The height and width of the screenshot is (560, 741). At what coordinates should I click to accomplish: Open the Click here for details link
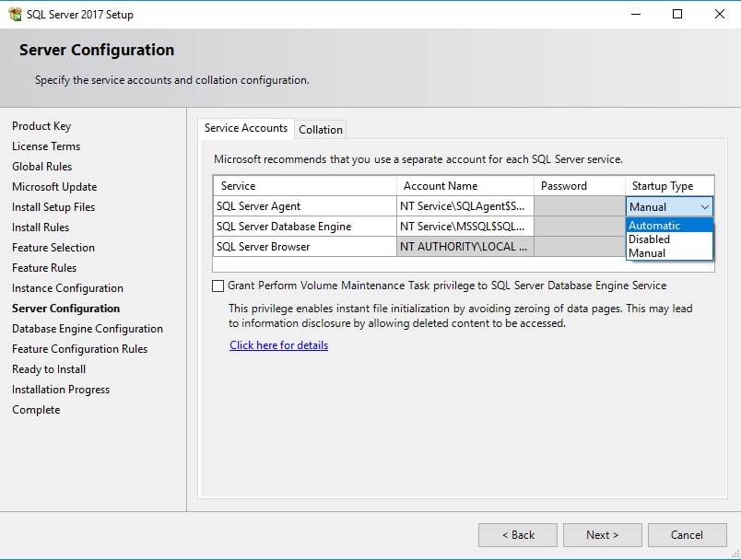[278, 345]
